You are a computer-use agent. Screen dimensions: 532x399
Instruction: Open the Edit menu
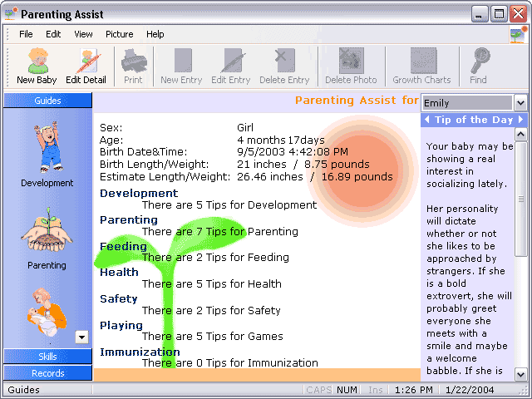(53, 34)
